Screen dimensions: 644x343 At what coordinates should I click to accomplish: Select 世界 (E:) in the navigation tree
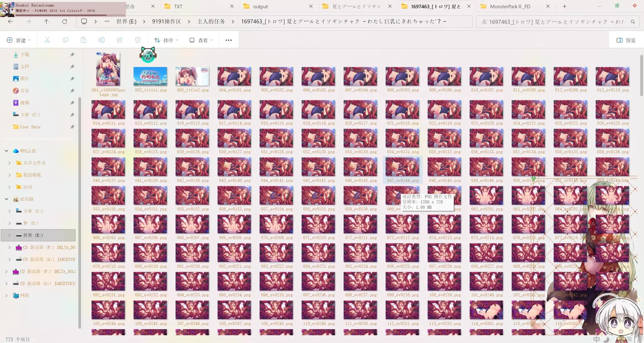[x=38, y=235]
